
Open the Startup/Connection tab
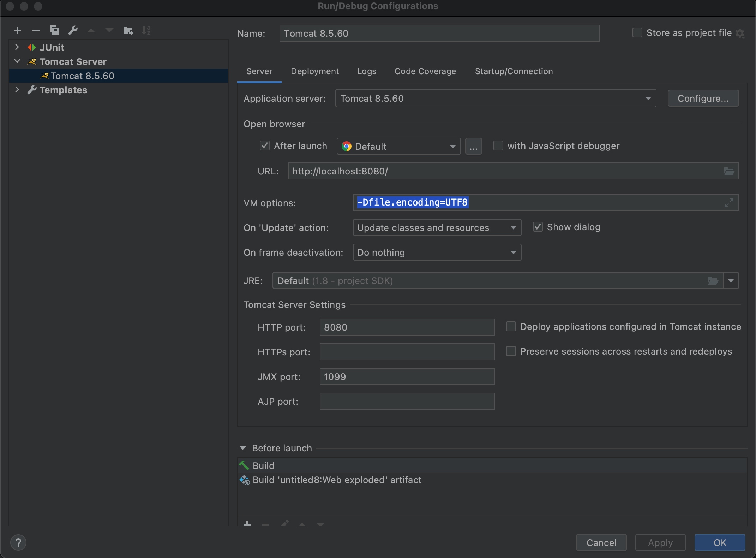click(x=514, y=71)
